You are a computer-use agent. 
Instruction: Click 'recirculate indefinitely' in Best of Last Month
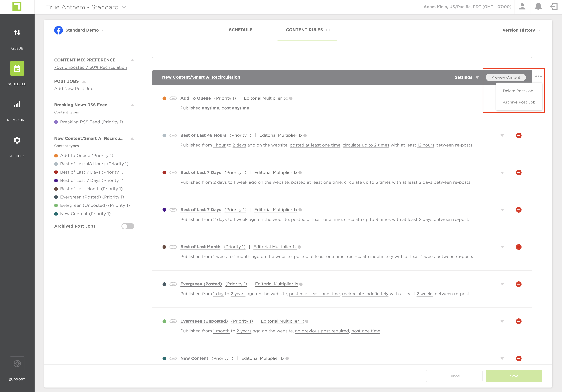(370, 257)
